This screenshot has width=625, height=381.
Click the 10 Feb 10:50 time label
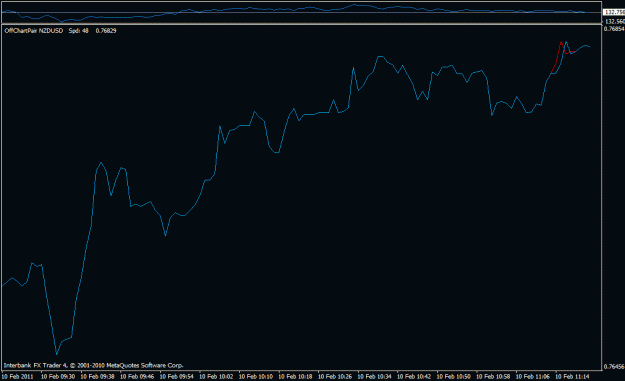pos(454,376)
